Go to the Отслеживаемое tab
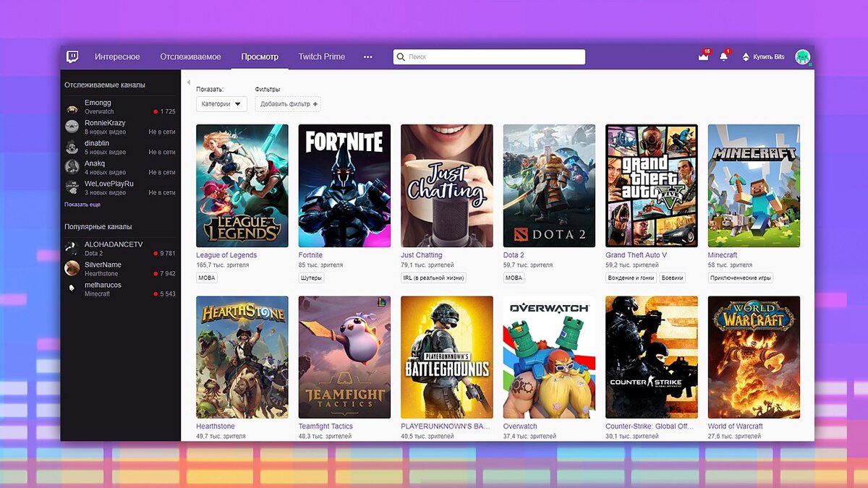868x488 pixels. pos(191,56)
